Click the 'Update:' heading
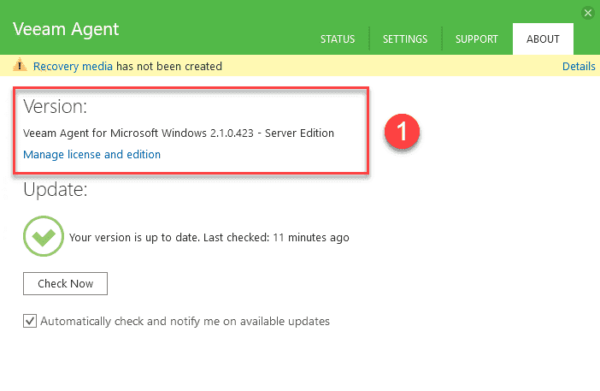This screenshot has width=600, height=391. coord(55,190)
